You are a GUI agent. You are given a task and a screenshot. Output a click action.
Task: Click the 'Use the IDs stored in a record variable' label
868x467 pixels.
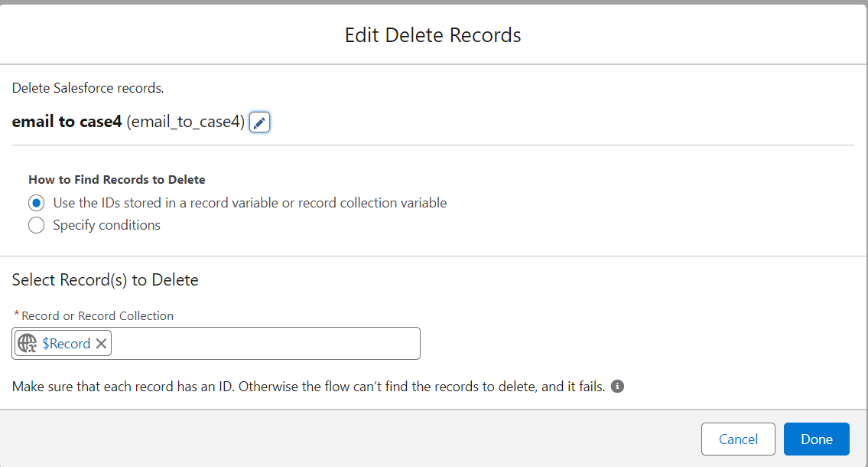coord(249,204)
